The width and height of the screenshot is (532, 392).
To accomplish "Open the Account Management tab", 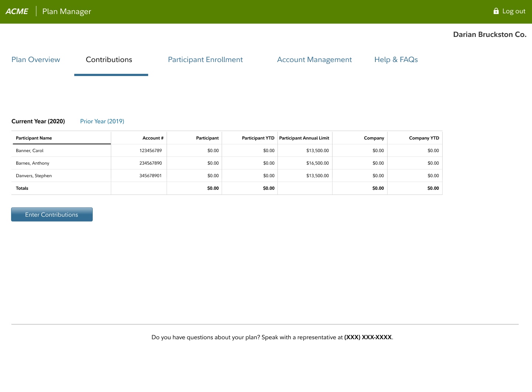I will click(x=314, y=59).
